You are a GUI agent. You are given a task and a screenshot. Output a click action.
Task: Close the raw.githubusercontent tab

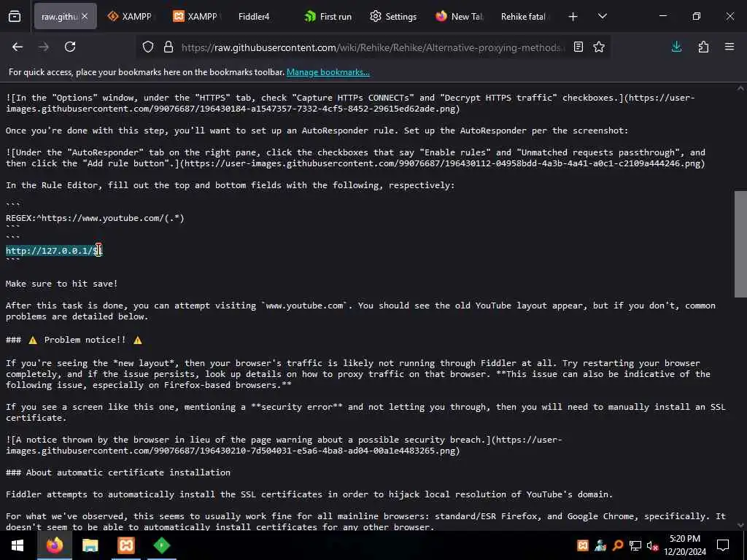point(85,17)
